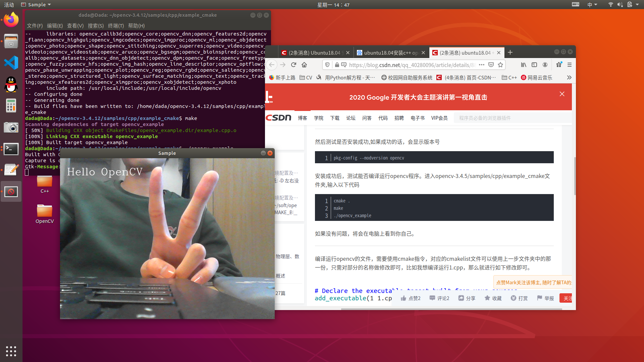This screenshot has height=362, width=644.
Task: Open C++ bookmarks folder in Firefox
Action: click(509, 77)
